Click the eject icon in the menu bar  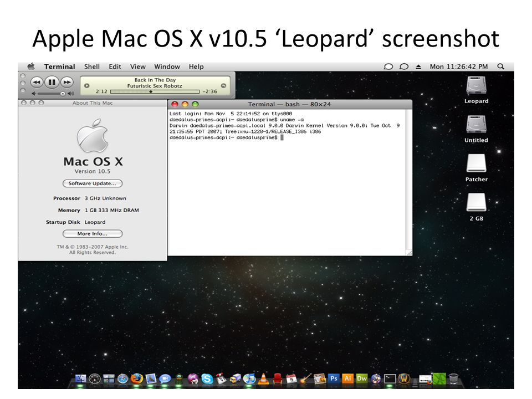pos(418,66)
